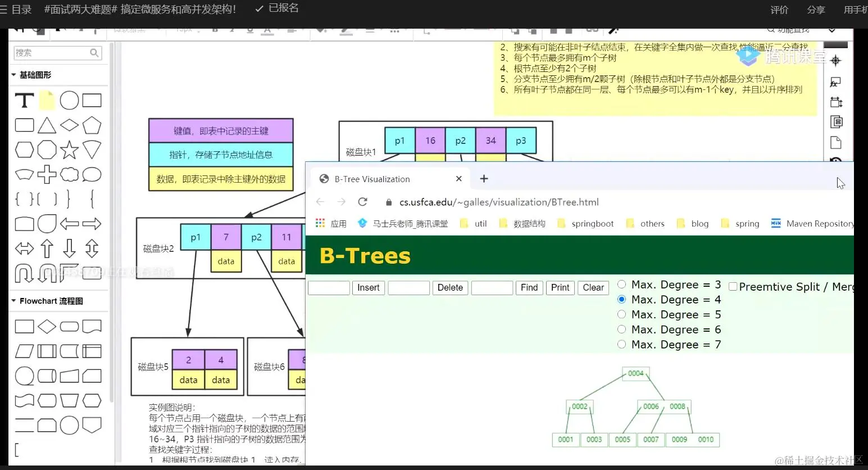The height and width of the screenshot is (470, 868).
Task: Select Max. Degree = 6 radio button
Action: coord(621,329)
